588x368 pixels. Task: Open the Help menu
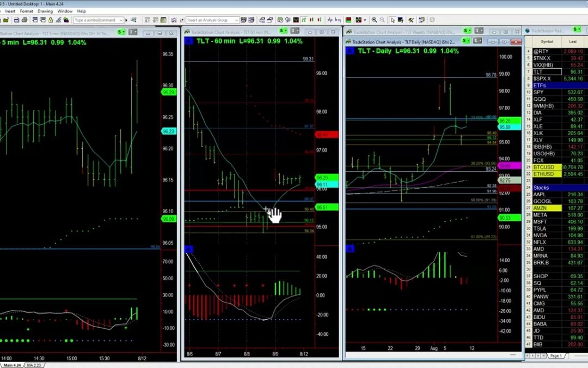click(81, 11)
